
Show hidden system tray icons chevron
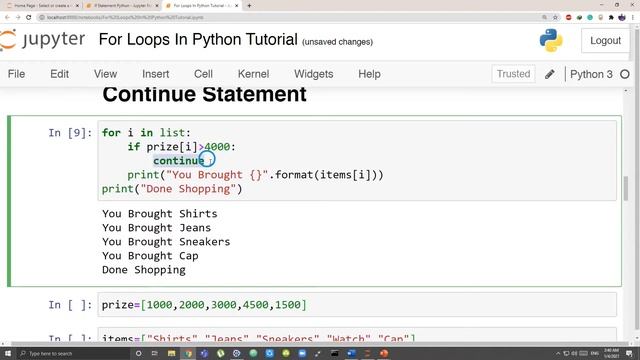pos(558,353)
